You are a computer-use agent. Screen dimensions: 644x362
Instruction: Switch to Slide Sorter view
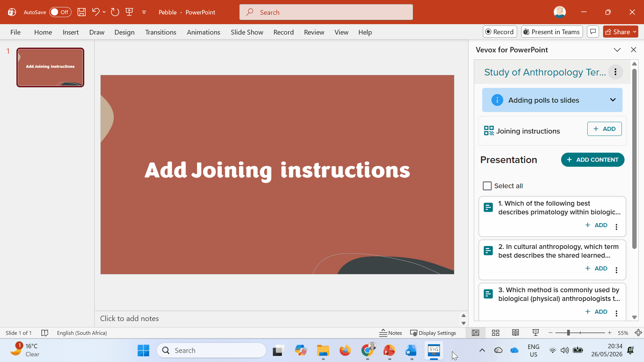tap(496, 333)
